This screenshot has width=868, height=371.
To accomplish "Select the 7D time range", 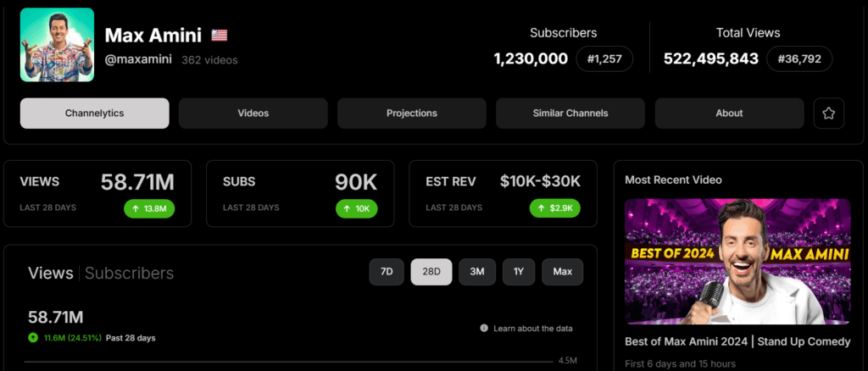I will (x=387, y=272).
